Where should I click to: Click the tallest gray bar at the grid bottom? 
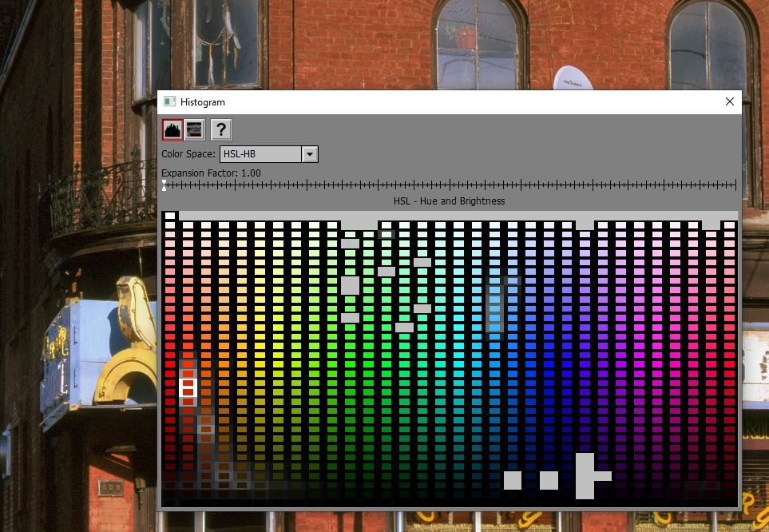585,476
